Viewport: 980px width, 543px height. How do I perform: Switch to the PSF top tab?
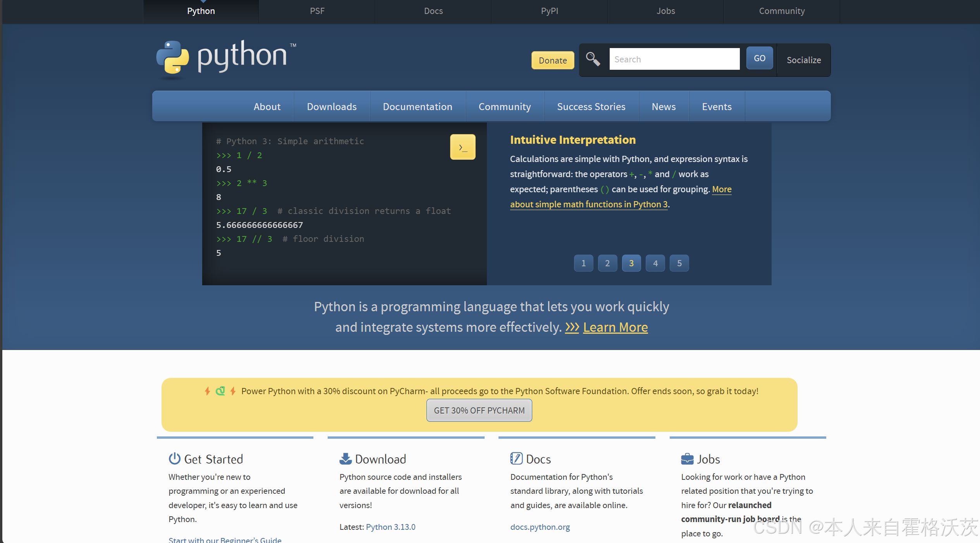(317, 11)
